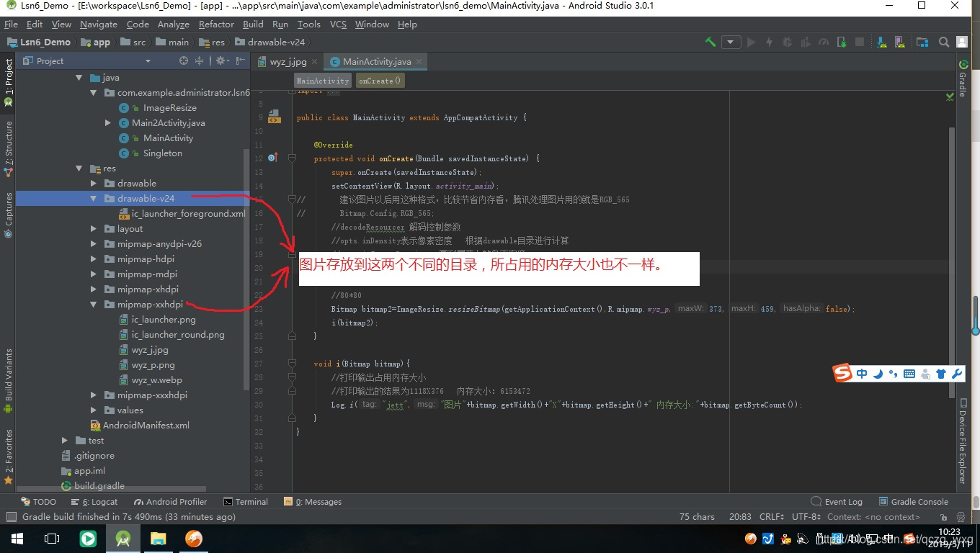Select ic_launcher_foreground.xml in tree

coord(182,214)
